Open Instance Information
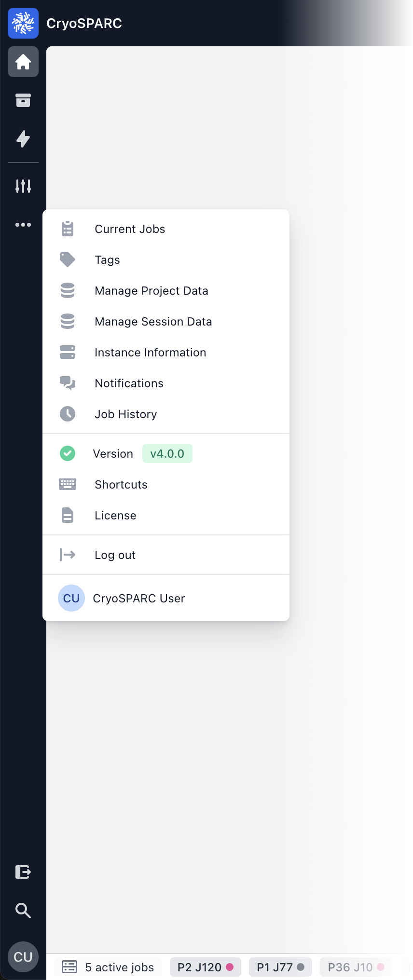Image resolution: width=413 pixels, height=980 pixels. 150,353
